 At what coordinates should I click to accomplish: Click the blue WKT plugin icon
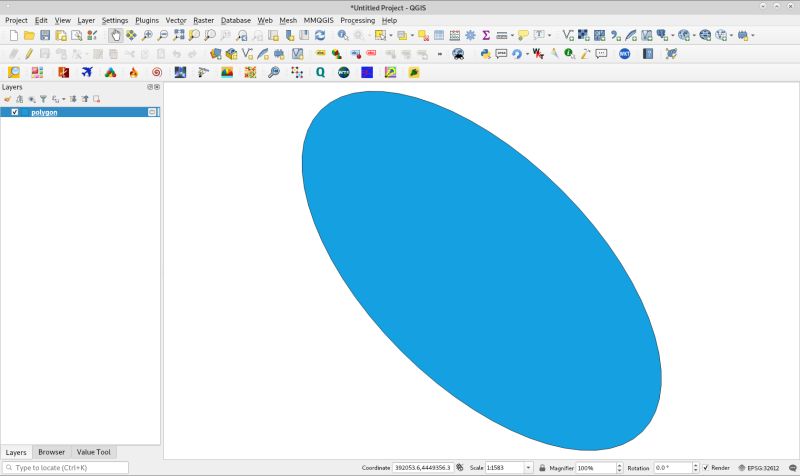(x=624, y=54)
